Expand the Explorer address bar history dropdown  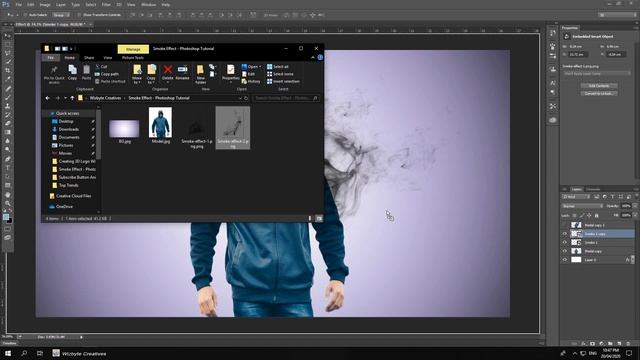point(240,98)
